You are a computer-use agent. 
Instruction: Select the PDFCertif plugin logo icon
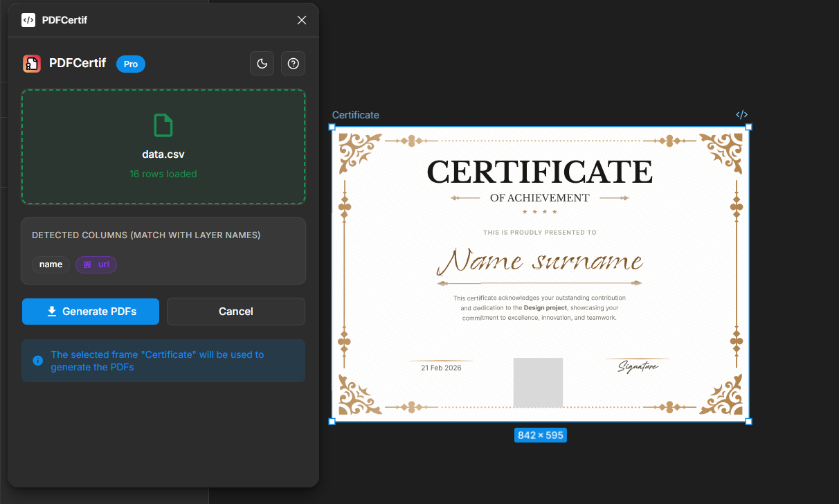click(32, 63)
